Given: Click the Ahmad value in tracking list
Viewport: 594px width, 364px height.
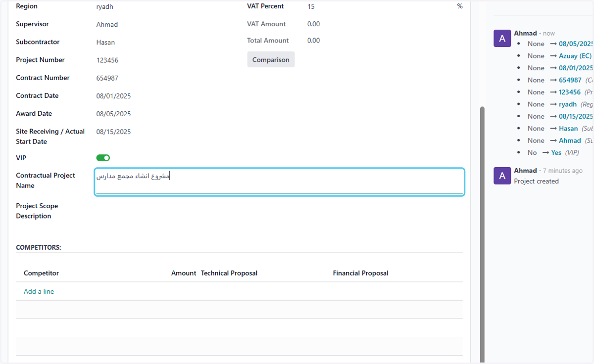Looking at the screenshot, I should (570, 140).
